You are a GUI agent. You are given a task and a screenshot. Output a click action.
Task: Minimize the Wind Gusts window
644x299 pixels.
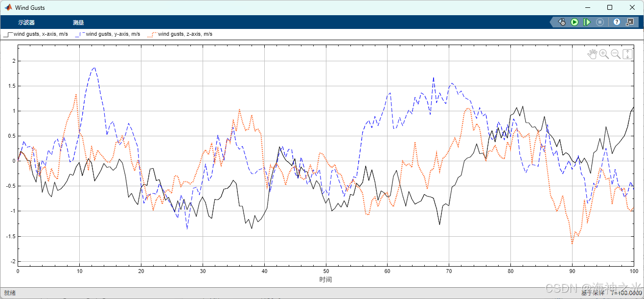tap(587, 7)
